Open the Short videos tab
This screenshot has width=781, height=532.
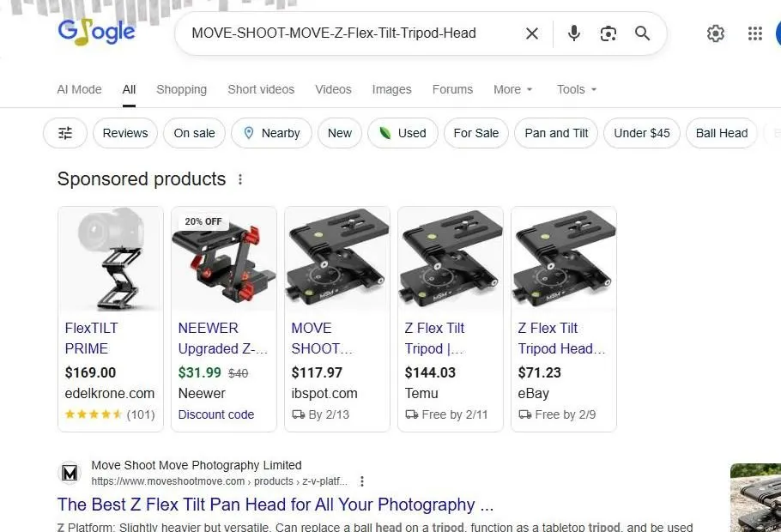click(x=261, y=89)
